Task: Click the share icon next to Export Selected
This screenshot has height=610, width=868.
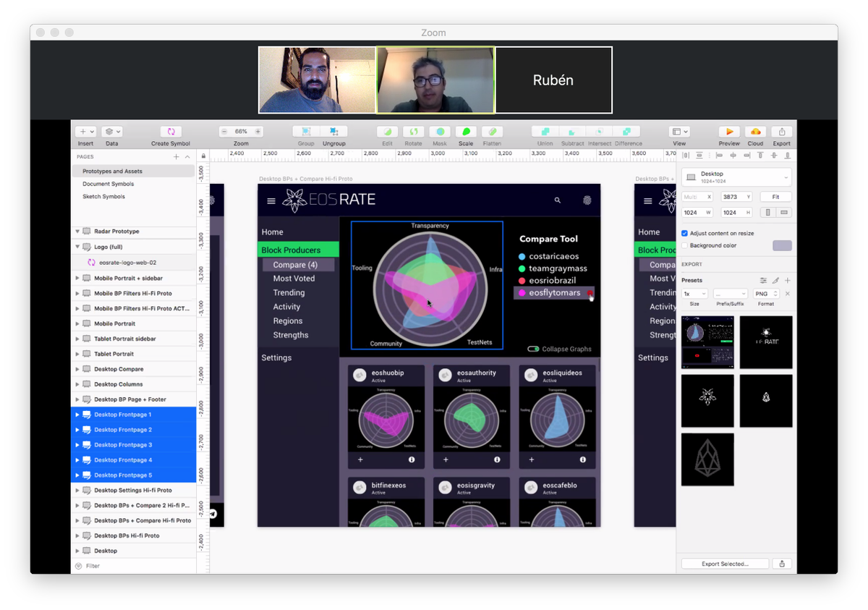Action: pos(781,564)
